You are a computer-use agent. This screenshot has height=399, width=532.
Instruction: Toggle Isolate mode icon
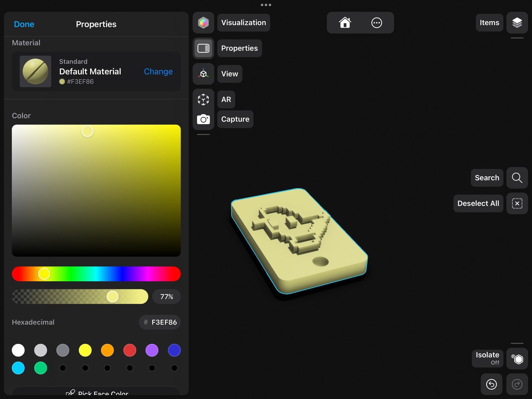[517, 359]
